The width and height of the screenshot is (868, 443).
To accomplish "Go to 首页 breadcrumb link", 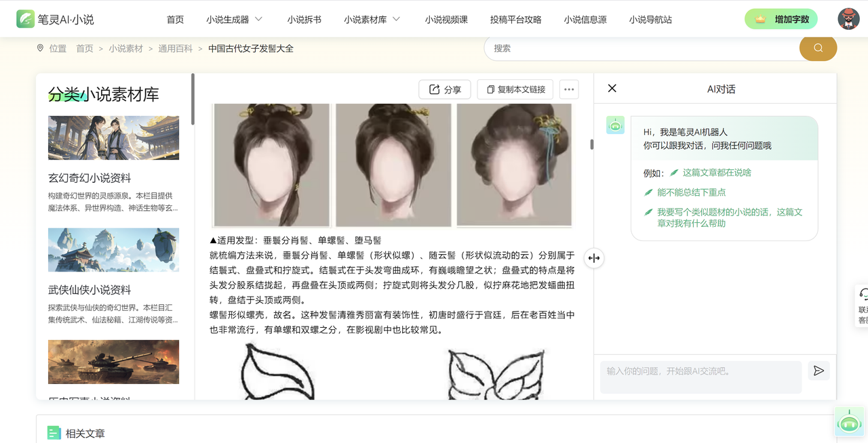I will tap(85, 49).
